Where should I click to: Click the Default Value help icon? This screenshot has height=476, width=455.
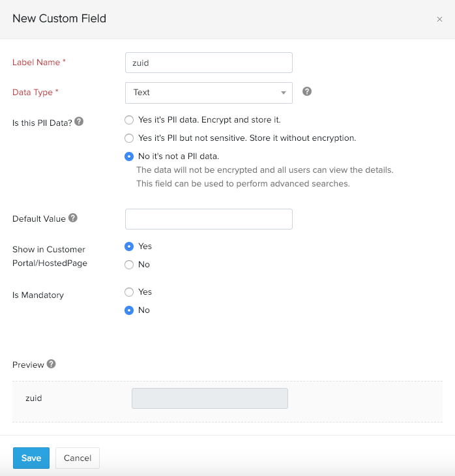[73, 218]
